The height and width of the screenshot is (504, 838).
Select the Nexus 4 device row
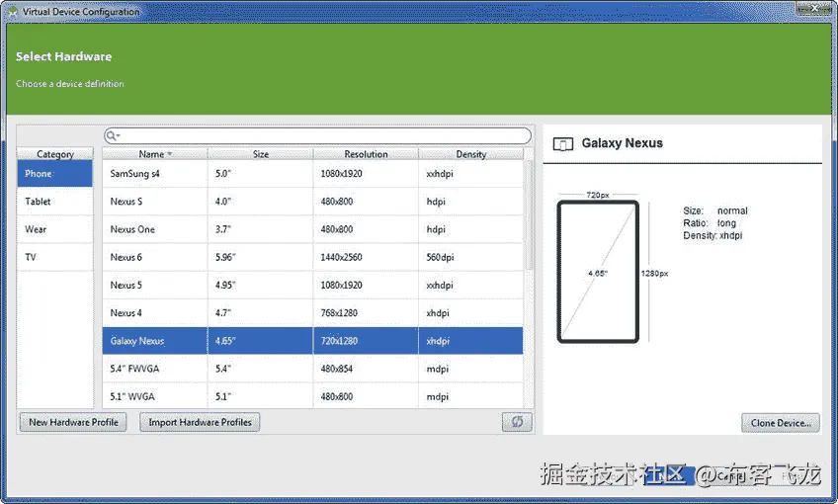pyautogui.click(x=312, y=312)
